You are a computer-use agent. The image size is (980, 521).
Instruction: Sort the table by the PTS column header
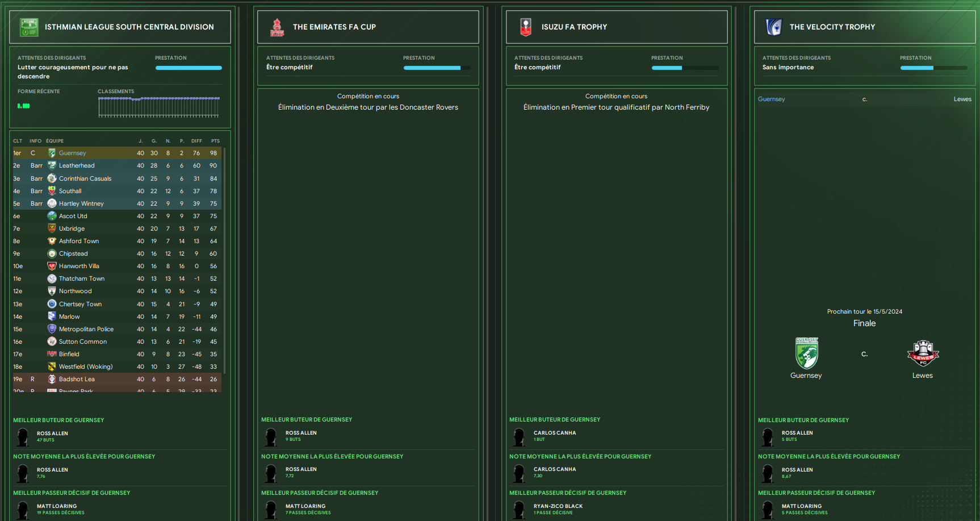pyautogui.click(x=215, y=141)
